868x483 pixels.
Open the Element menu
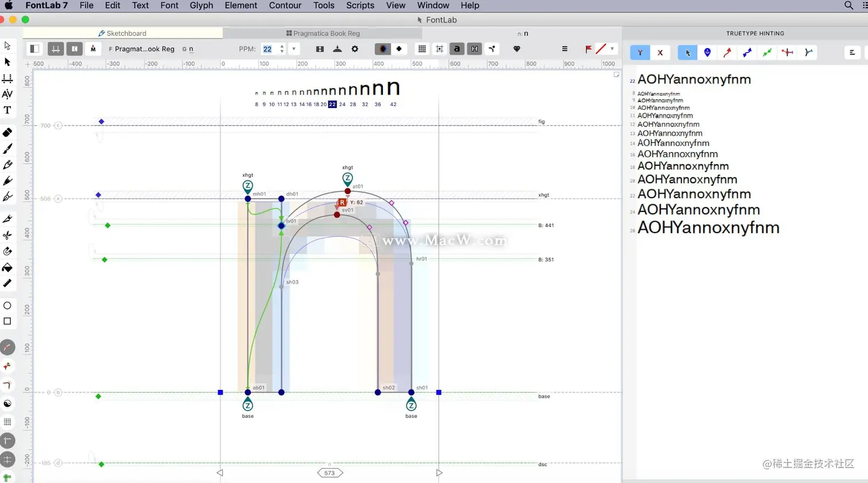coord(241,5)
